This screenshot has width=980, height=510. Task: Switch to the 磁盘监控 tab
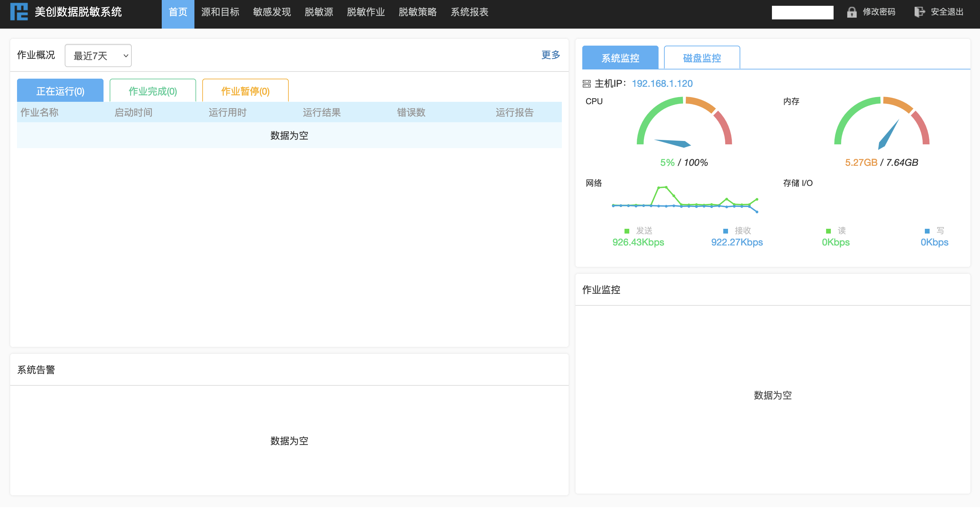click(x=701, y=58)
